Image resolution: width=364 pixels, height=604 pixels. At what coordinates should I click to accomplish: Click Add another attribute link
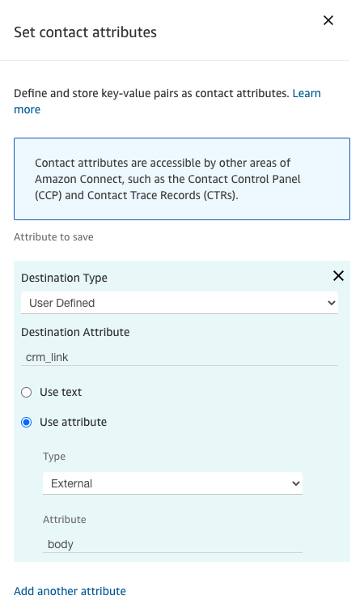(x=70, y=591)
